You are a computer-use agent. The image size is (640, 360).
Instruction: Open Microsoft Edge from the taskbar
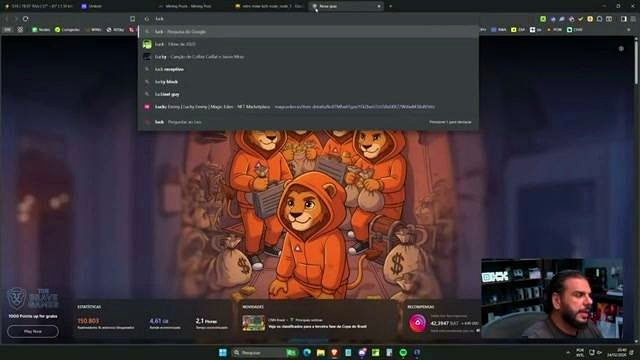click(x=307, y=353)
